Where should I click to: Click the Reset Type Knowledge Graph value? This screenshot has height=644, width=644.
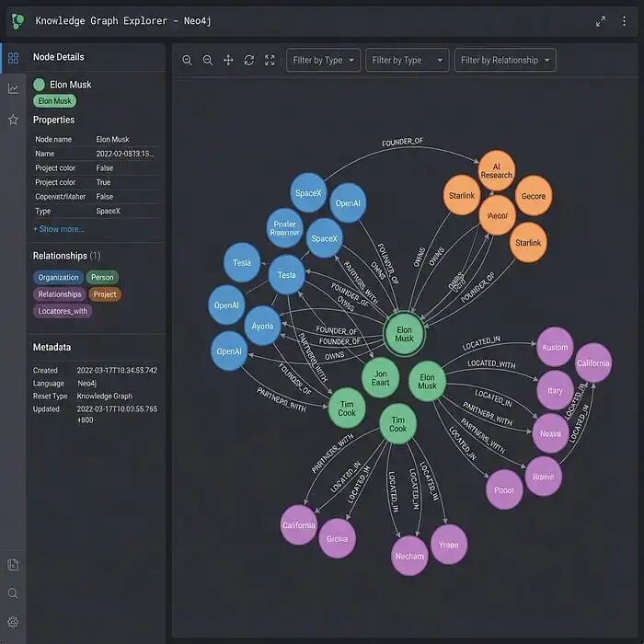(104, 396)
